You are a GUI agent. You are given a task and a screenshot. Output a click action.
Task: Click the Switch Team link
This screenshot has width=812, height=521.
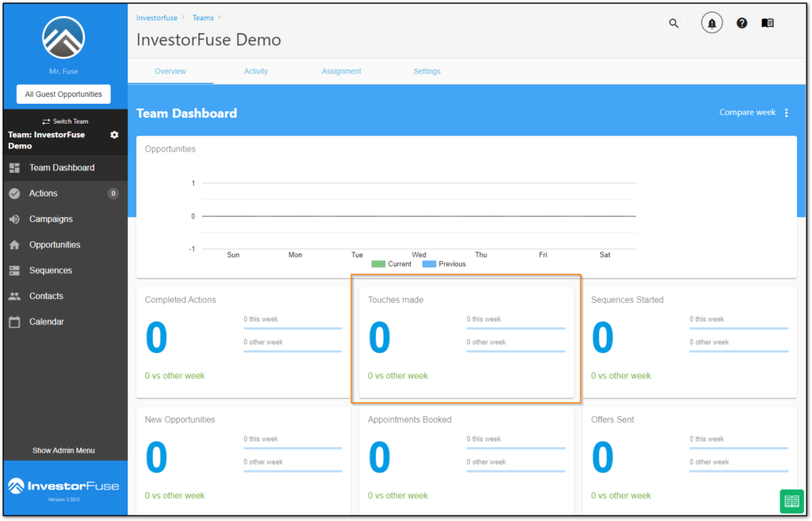(65, 121)
